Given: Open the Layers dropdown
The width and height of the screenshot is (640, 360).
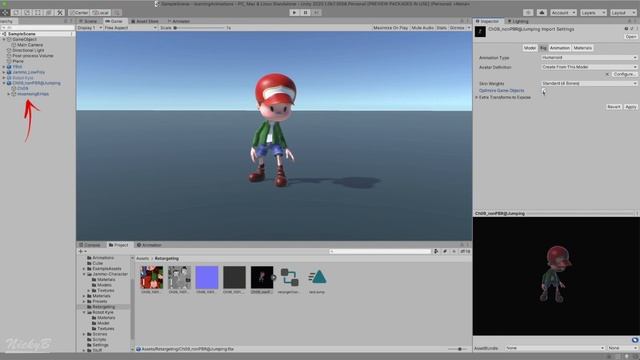Looking at the screenshot, I should point(592,13).
